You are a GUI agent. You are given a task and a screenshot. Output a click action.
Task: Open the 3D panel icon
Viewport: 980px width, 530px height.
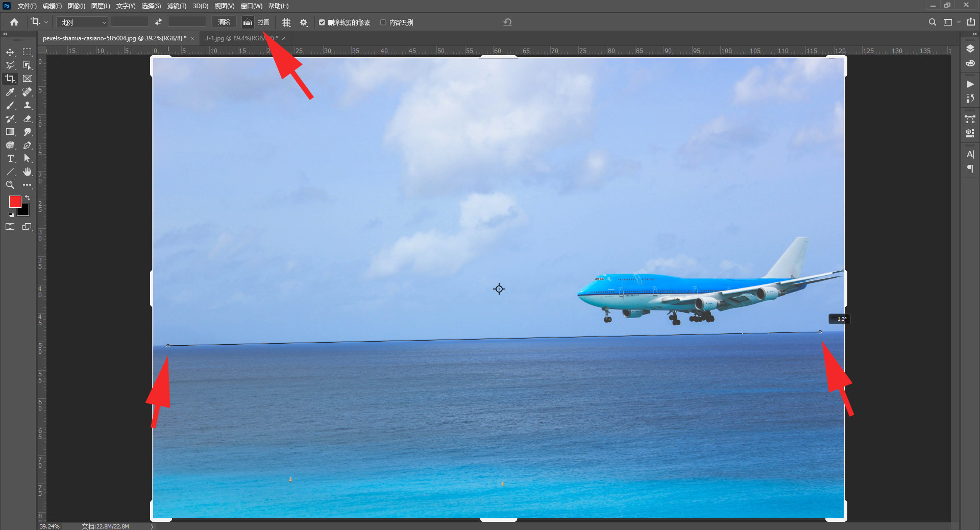(970, 133)
